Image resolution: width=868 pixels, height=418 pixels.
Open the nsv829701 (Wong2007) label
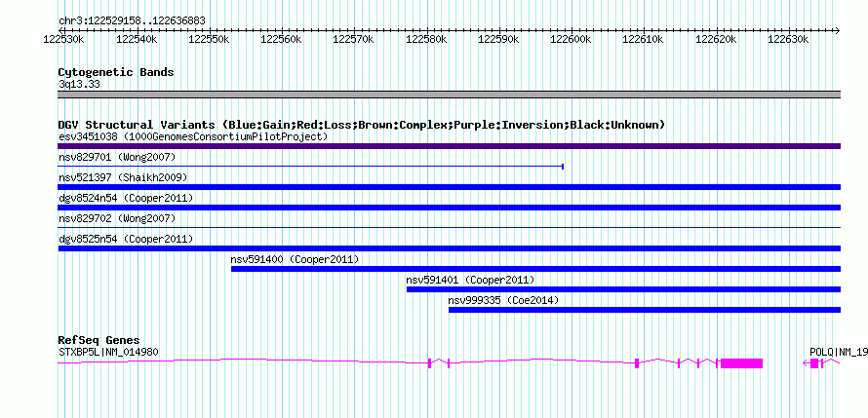(x=117, y=157)
